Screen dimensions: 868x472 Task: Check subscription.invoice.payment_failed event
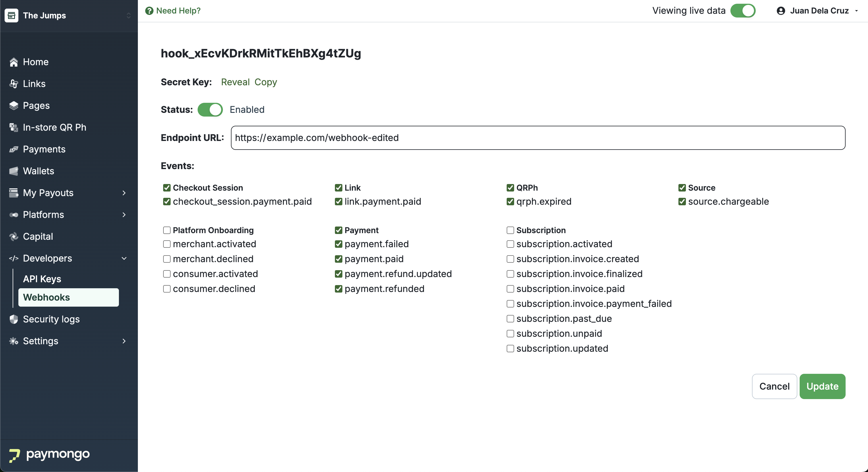510,304
